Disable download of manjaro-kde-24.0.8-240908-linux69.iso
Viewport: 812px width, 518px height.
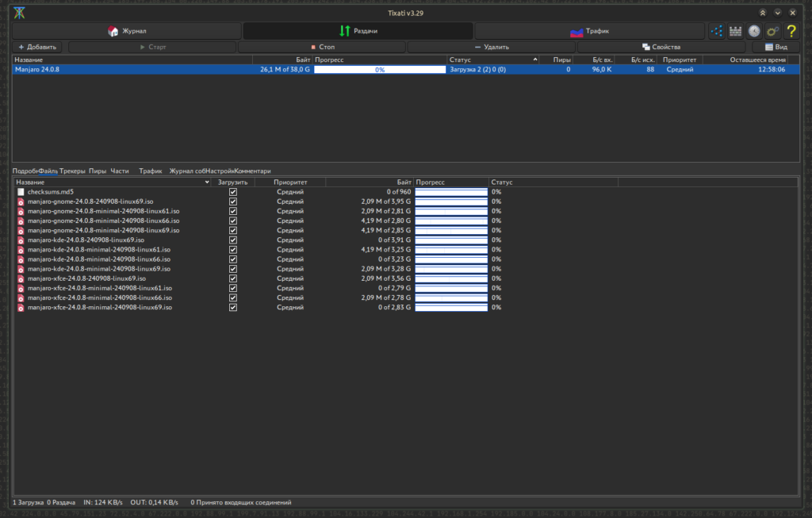pyautogui.click(x=233, y=240)
